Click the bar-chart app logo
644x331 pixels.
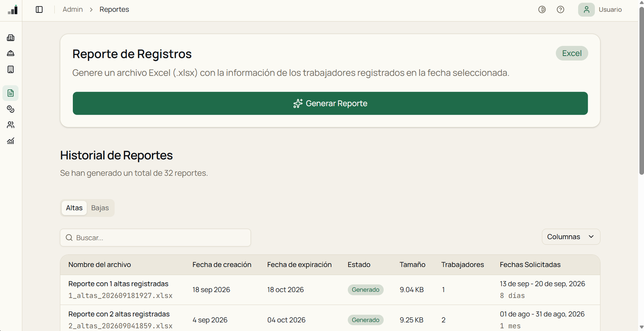13,10
